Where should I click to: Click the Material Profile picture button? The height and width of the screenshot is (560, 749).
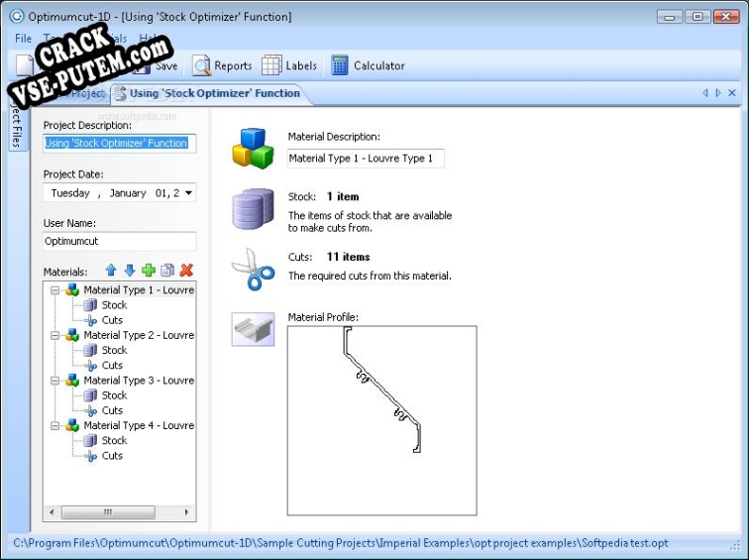[x=253, y=329]
